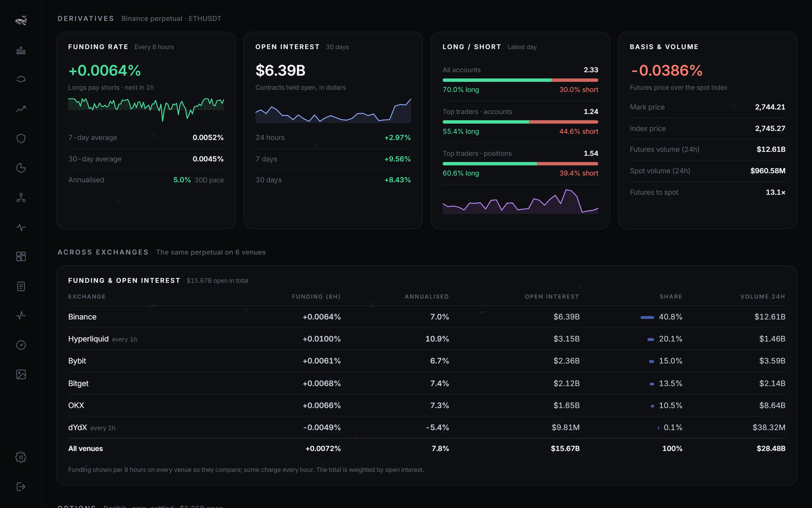Select the Binance exchange row name
Viewport: 812px width, 508px height.
pos(82,317)
